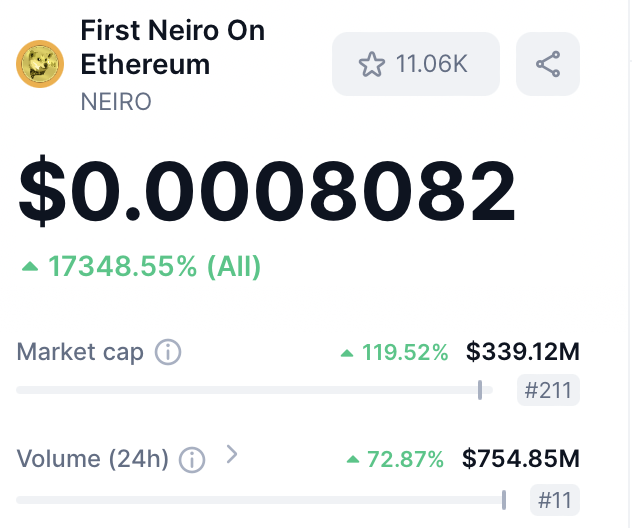Image resolution: width=632 pixels, height=528 pixels.
Task: Add NEIRO to watchlist via star button
Action: (x=416, y=64)
